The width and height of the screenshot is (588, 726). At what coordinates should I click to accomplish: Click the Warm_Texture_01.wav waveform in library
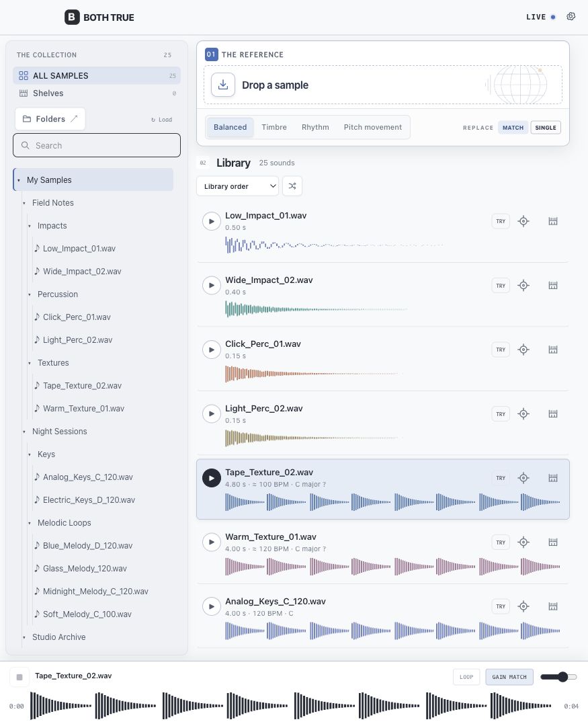392,566
